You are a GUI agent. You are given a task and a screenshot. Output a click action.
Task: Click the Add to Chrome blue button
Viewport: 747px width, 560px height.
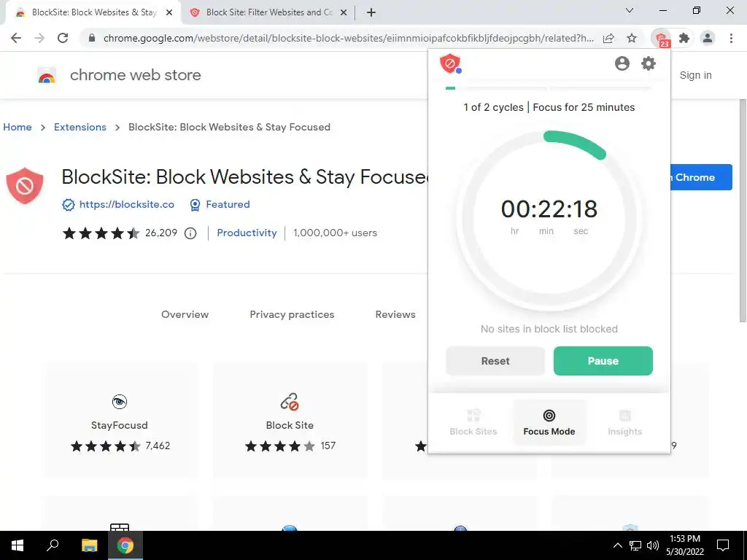(x=701, y=177)
